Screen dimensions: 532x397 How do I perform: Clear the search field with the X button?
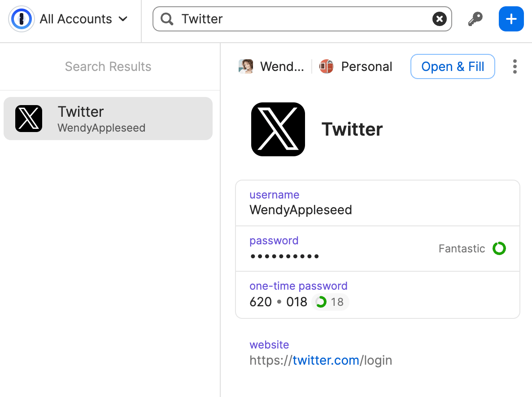tap(439, 19)
